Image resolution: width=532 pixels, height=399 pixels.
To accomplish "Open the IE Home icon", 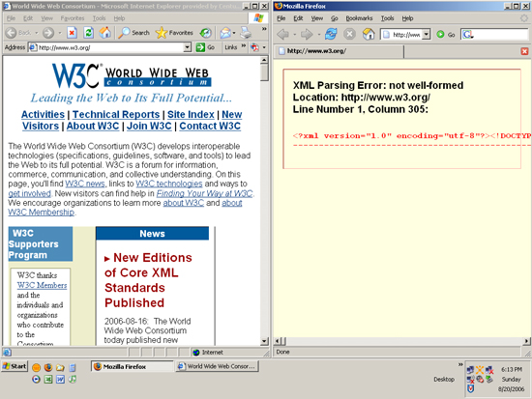I will pos(104,33).
